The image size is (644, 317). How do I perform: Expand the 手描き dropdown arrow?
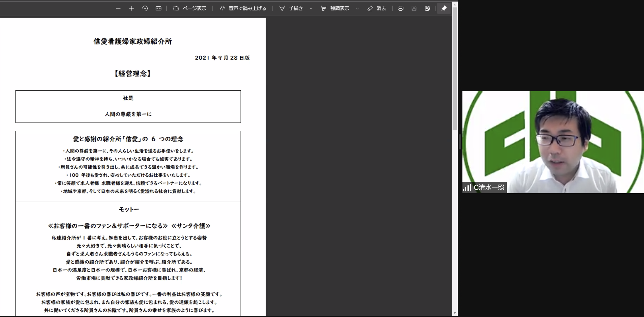tap(311, 8)
